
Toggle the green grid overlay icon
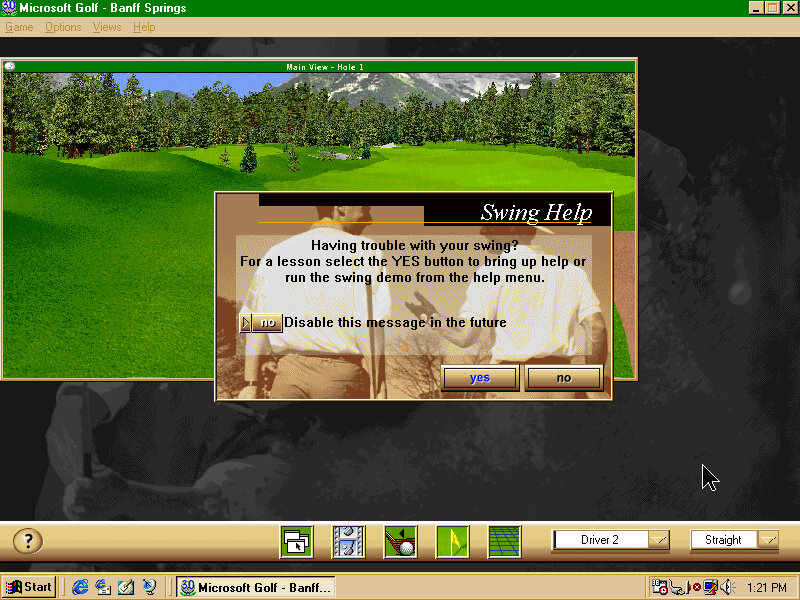click(504, 541)
